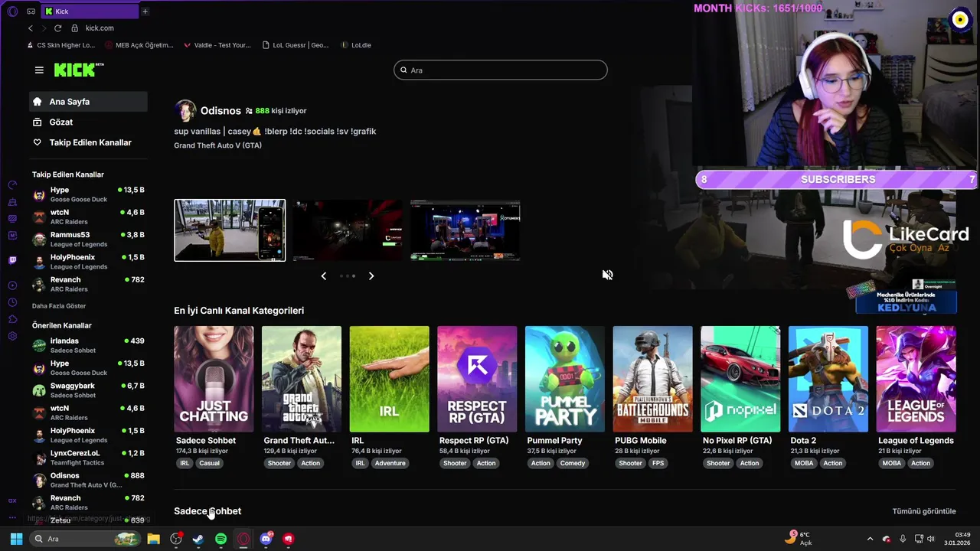Open the Opera GX main menu icon

coord(12,11)
